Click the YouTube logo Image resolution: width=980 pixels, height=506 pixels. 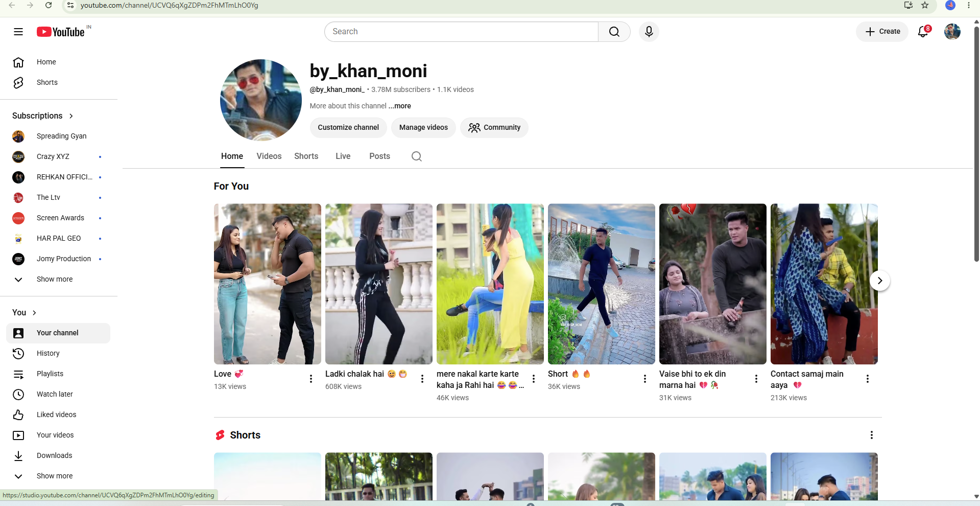61,32
